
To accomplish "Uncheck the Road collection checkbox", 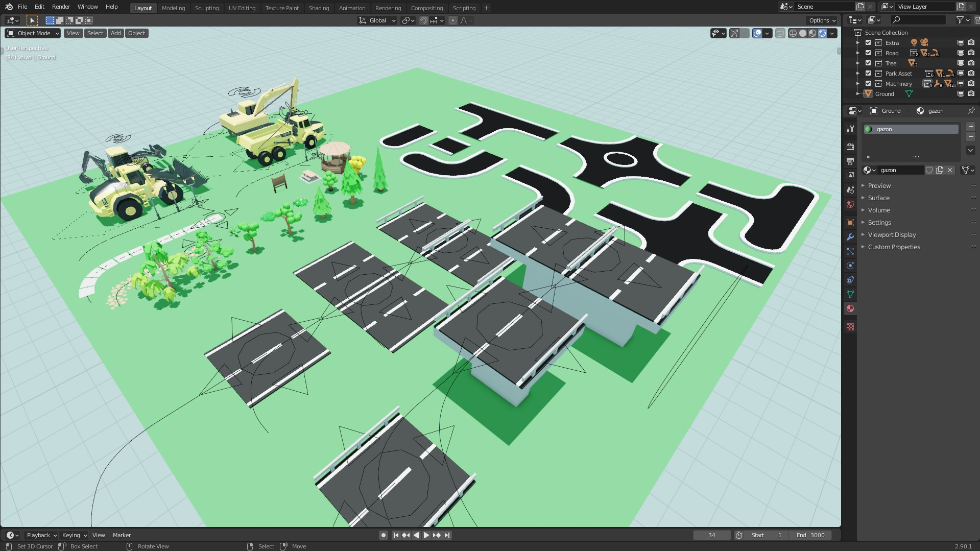I will [x=868, y=53].
